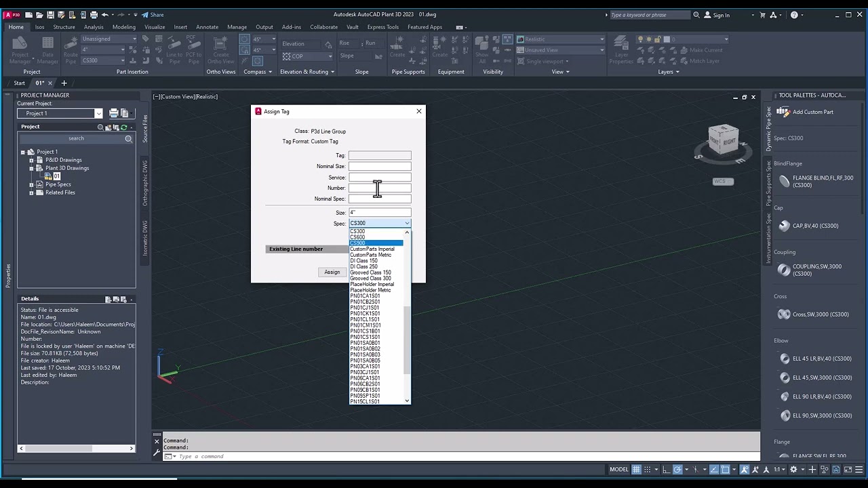The height and width of the screenshot is (488, 868).
Task: Click the Save icon in quick access toolbar
Action: pyautogui.click(x=51, y=15)
